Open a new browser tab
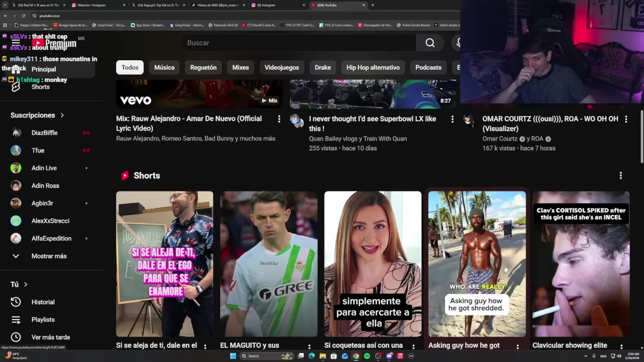 point(372,5)
